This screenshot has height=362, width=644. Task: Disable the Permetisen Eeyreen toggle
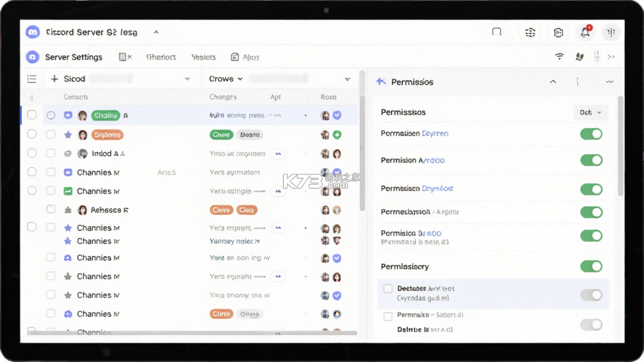coord(591,134)
